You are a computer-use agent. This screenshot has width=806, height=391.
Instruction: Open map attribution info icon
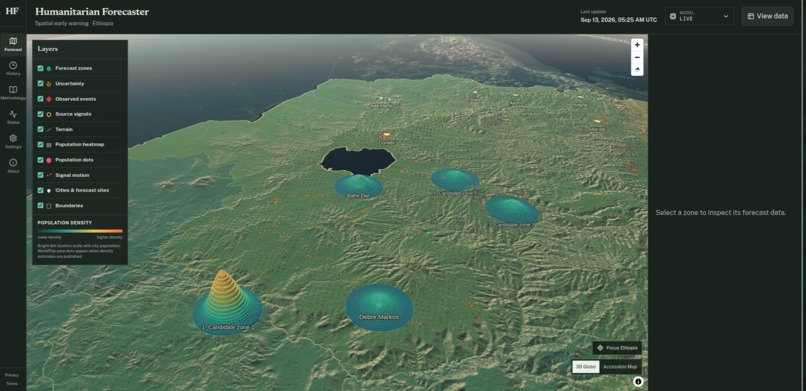[638, 381]
